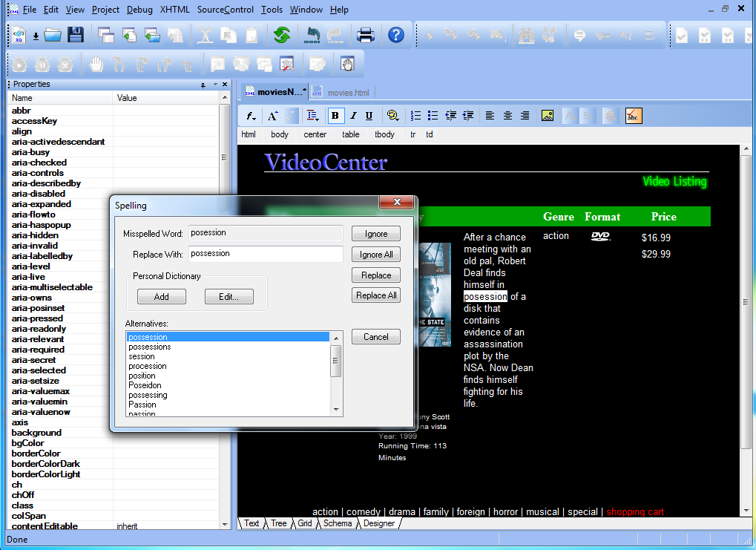
Task: Open a file with the folder icon
Action: point(52,35)
